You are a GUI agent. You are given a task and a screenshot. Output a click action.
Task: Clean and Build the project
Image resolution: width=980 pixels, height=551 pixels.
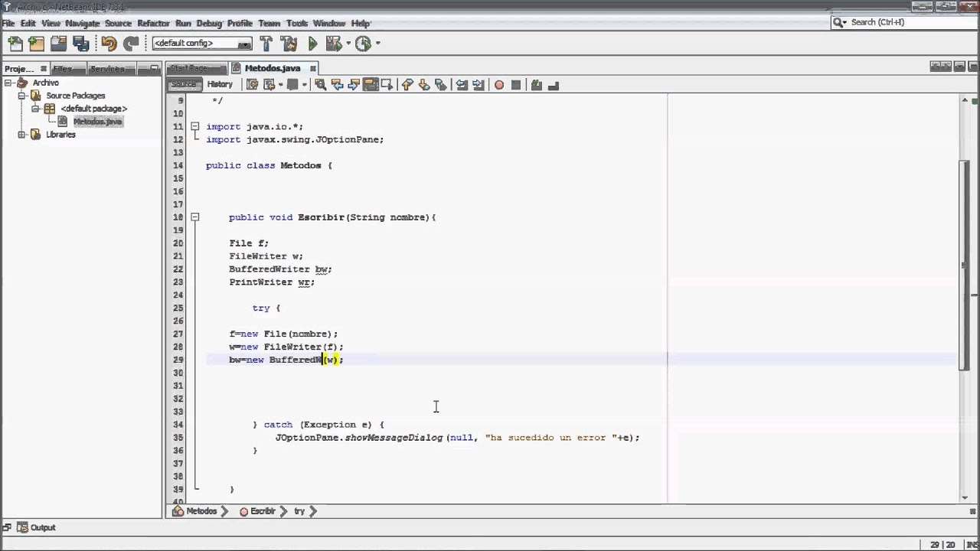coord(289,44)
